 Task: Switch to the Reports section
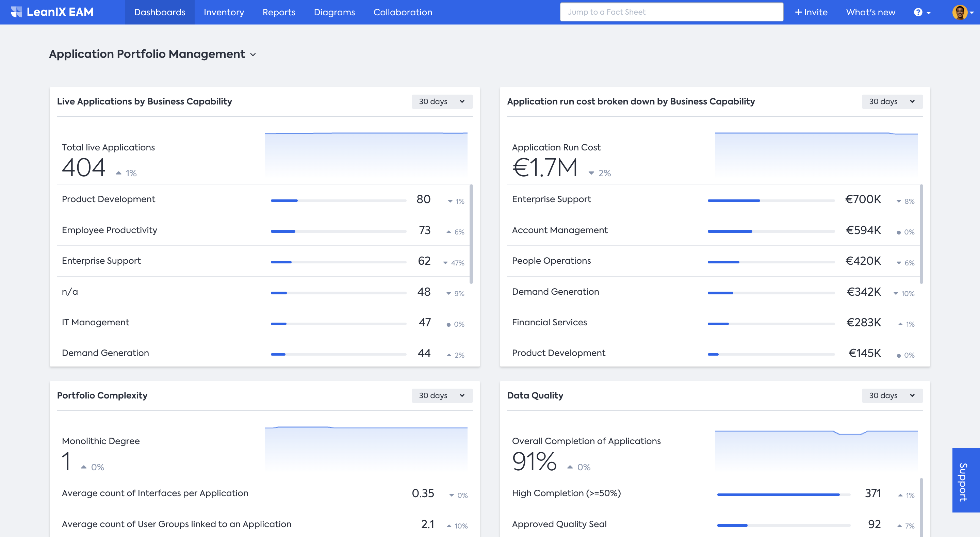[x=279, y=12]
